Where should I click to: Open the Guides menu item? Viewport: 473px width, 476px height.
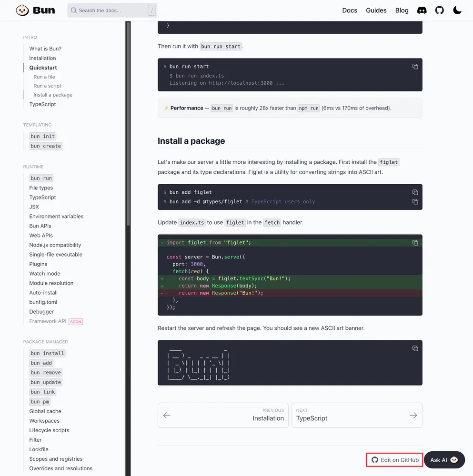pyautogui.click(x=376, y=10)
